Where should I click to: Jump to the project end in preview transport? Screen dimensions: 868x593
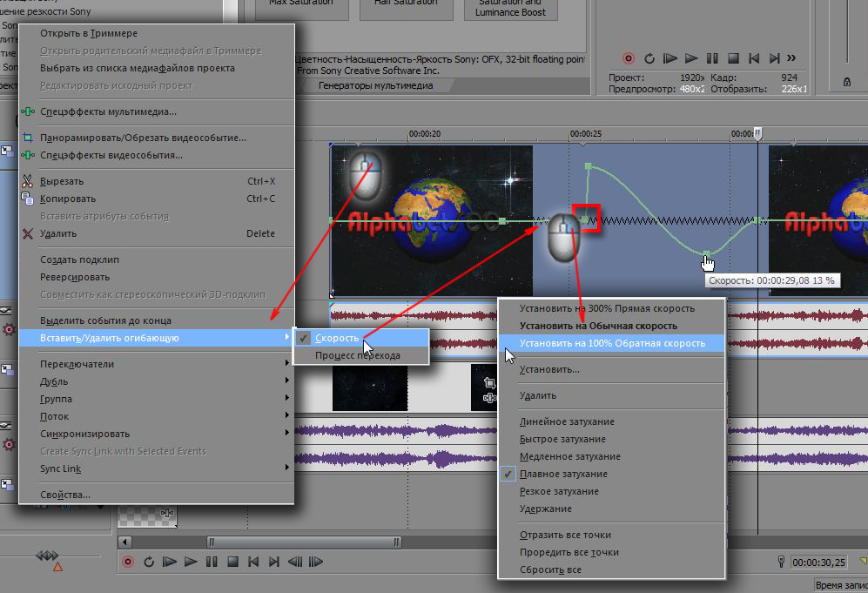[x=776, y=58]
